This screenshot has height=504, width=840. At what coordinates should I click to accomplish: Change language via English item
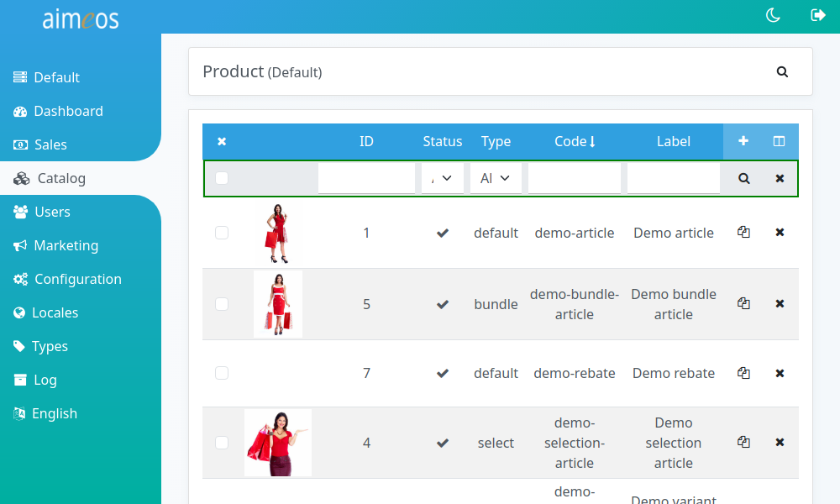(x=45, y=413)
